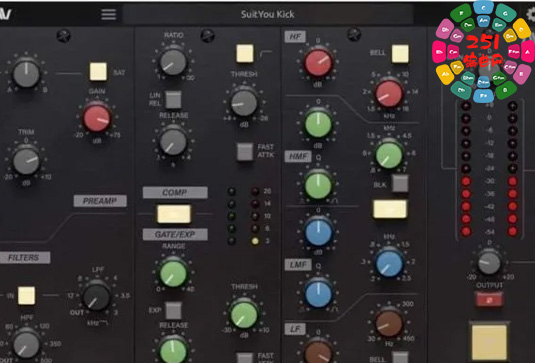This screenshot has height=363, width=535.
Task: Click the HMF band label
Action: 298,156
